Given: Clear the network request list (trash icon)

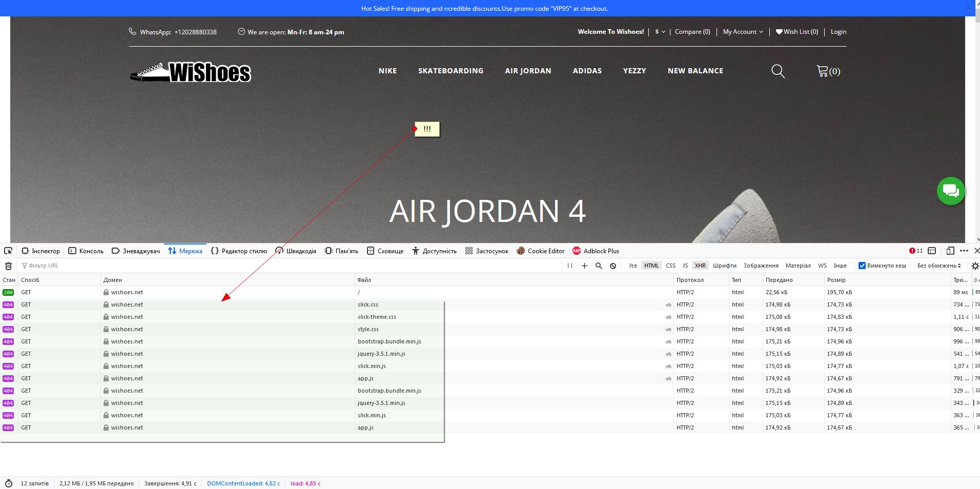Looking at the screenshot, I should [x=8, y=266].
